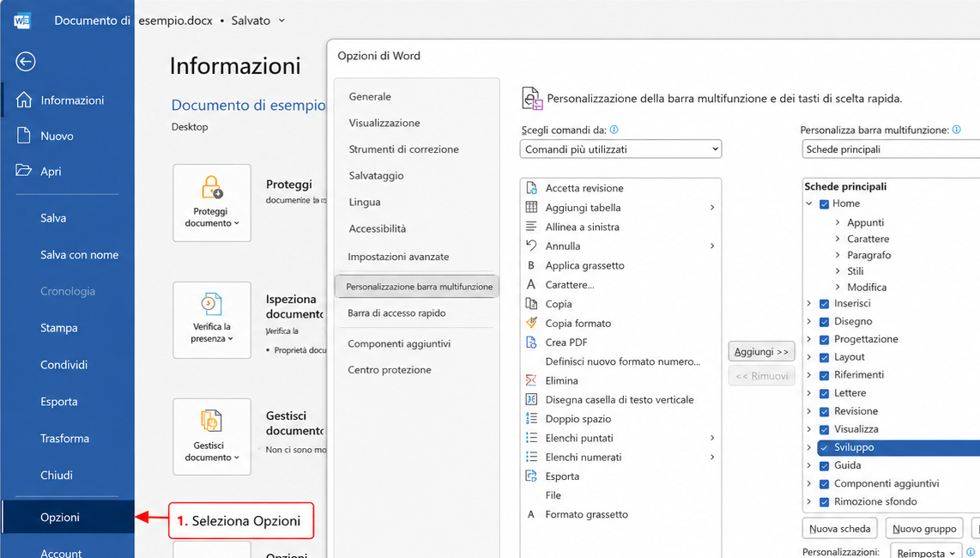The width and height of the screenshot is (980, 558).
Task: Click the Nuova scheda button
Action: [x=839, y=529]
